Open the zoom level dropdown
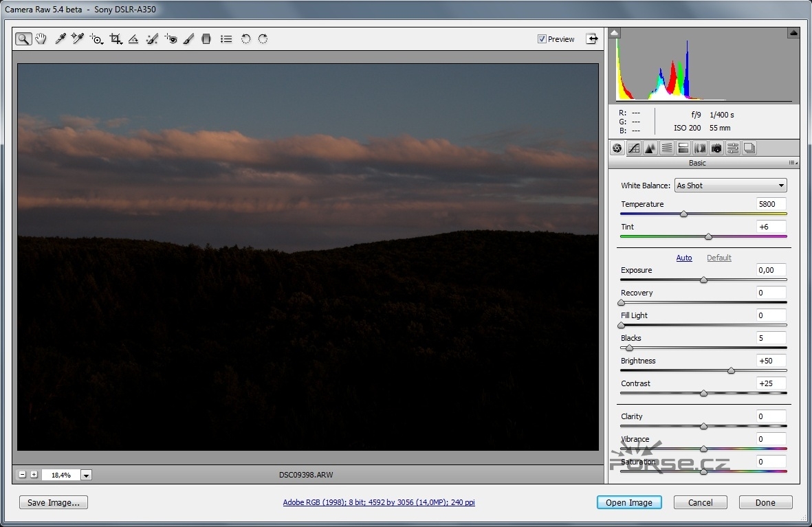 pyautogui.click(x=87, y=475)
